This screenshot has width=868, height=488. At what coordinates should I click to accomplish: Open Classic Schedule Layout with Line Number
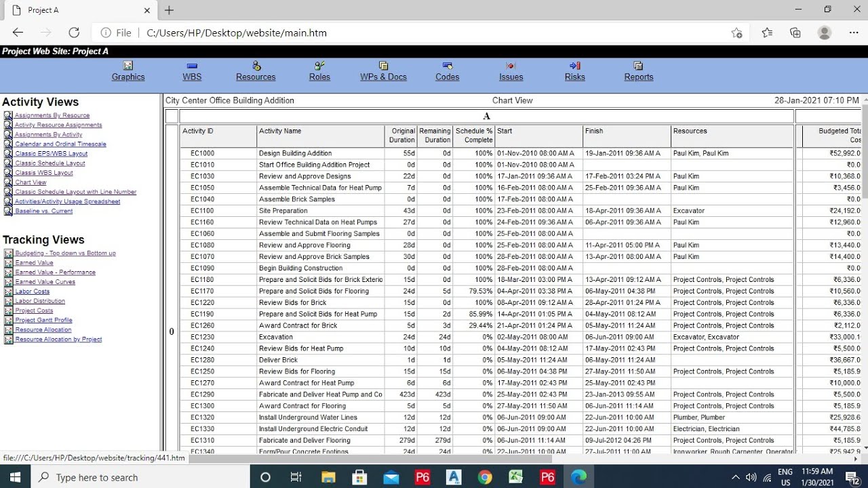[x=75, y=192]
